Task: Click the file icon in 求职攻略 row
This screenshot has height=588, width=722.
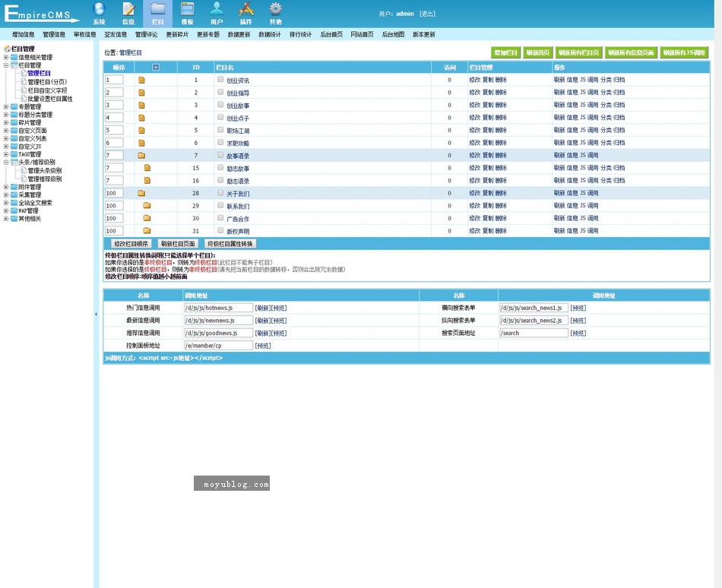Action: coord(141,143)
